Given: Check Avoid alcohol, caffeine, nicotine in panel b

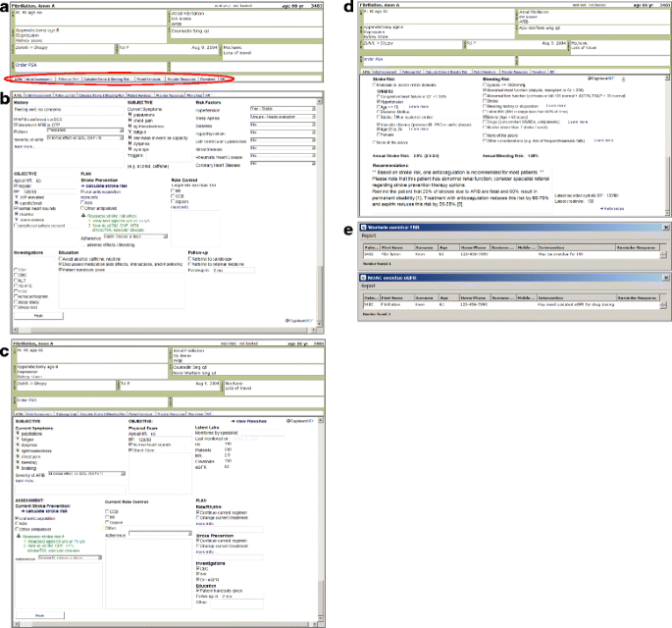Looking at the screenshot, I should [x=61, y=259].
